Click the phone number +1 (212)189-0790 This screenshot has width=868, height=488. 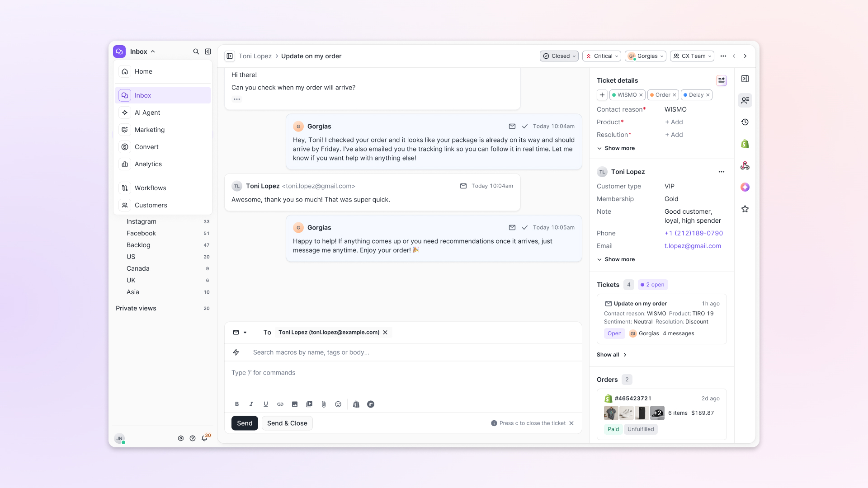click(693, 233)
